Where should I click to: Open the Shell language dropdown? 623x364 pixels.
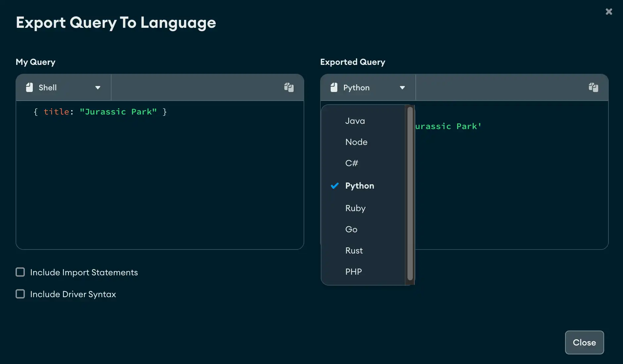[x=98, y=88]
